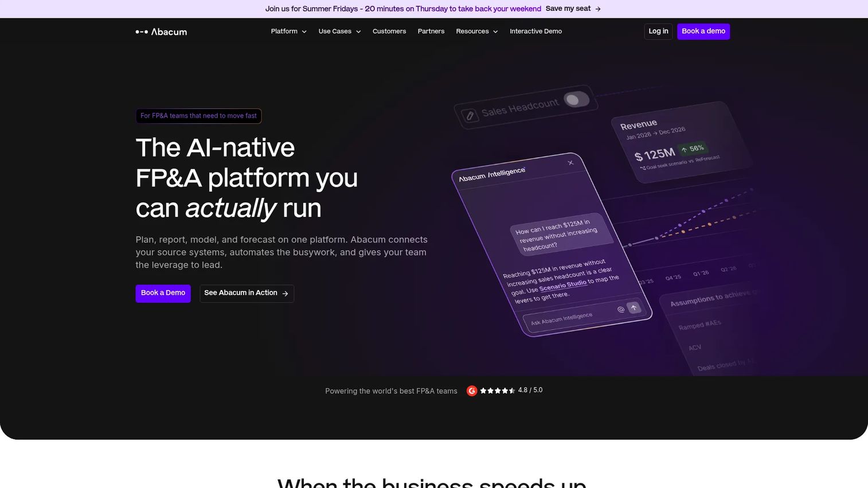Click the red G2 logo icon
Screen dimensions: 868x488
point(472,391)
